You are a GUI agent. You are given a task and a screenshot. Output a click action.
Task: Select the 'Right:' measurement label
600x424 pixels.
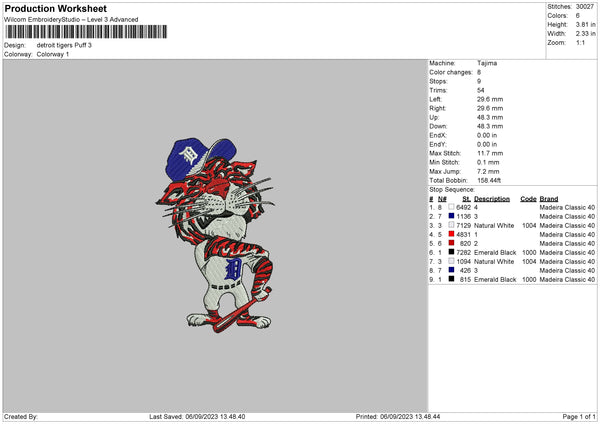(x=437, y=108)
